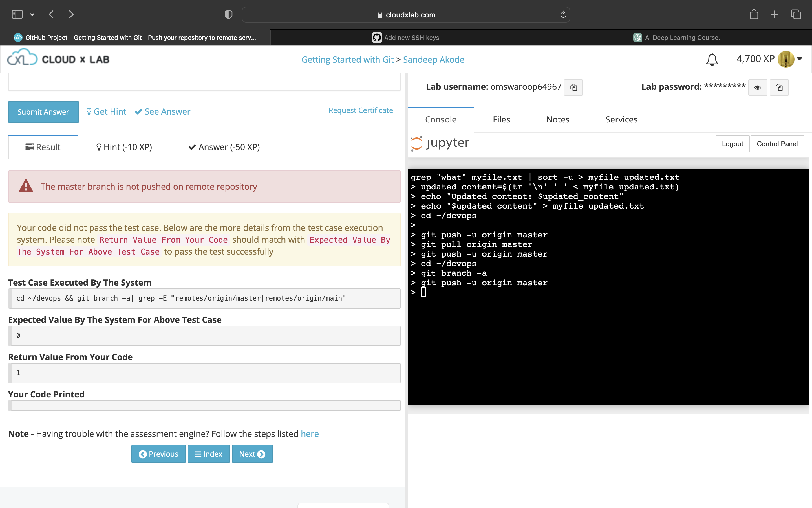812x508 pixels.
Task: Click the test case command code box
Action: point(204,298)
